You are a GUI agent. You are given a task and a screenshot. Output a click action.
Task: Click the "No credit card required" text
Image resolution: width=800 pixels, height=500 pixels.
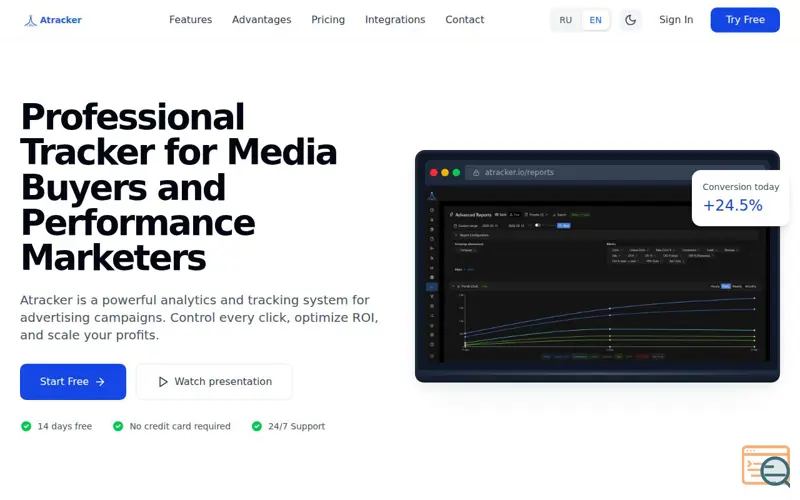point(180,426)
